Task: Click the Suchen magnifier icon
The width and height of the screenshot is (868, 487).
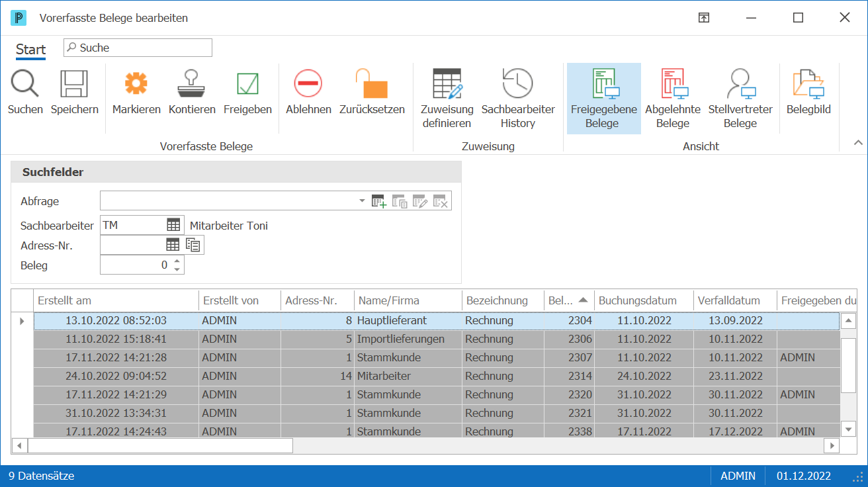Action: pyautogui.click(x=25, y=84)
